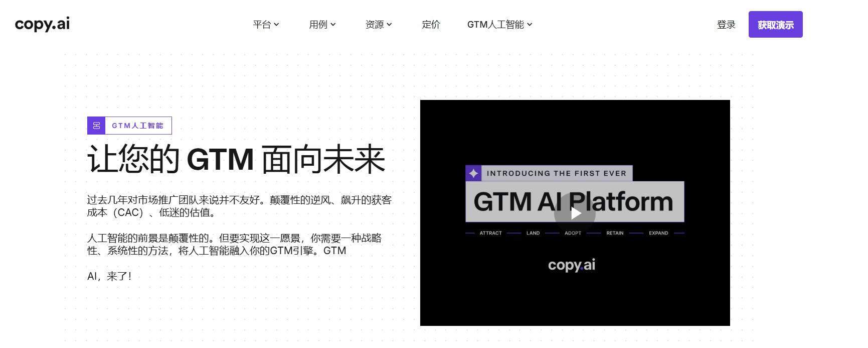Click the RETAIN label in video
868x348 pixels.
(x=615, y=233)
